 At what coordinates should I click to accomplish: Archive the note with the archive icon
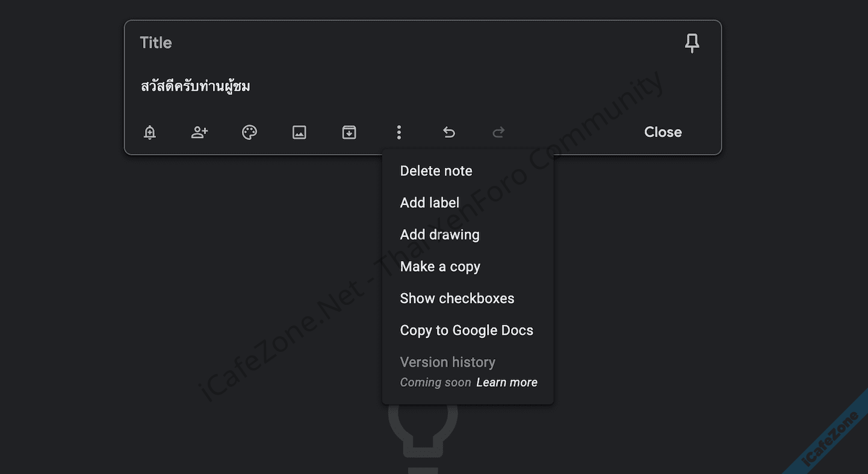pos(349,132)
